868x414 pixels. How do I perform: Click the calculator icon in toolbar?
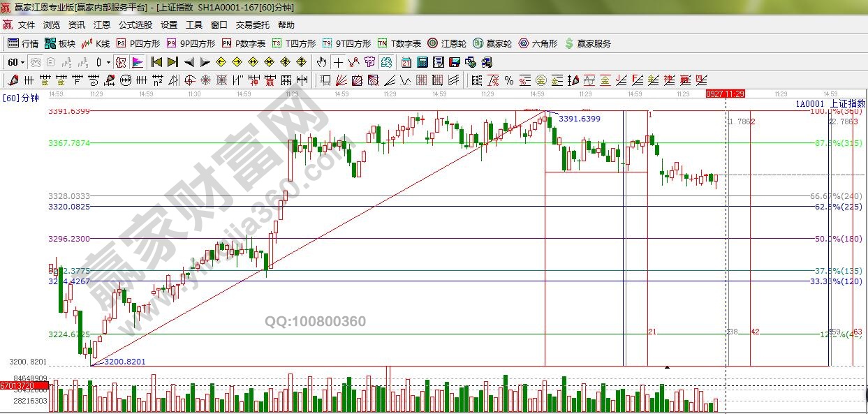tap(422, 62)
